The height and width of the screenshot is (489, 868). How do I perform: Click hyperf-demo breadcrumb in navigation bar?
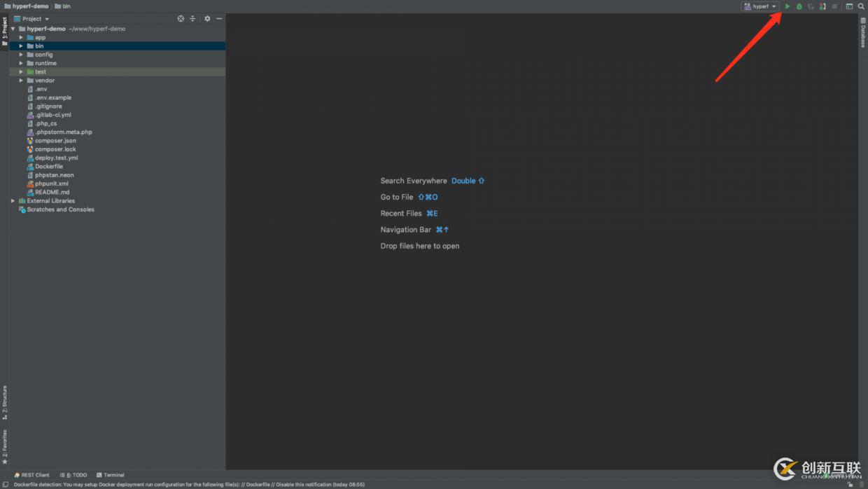tap(26, 6)
